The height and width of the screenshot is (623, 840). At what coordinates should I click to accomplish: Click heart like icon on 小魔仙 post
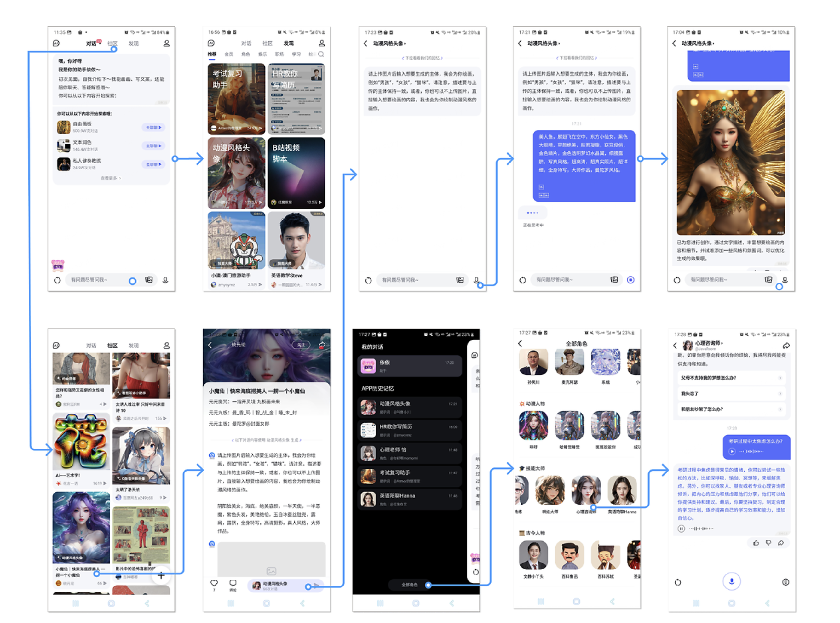(214, 583)
